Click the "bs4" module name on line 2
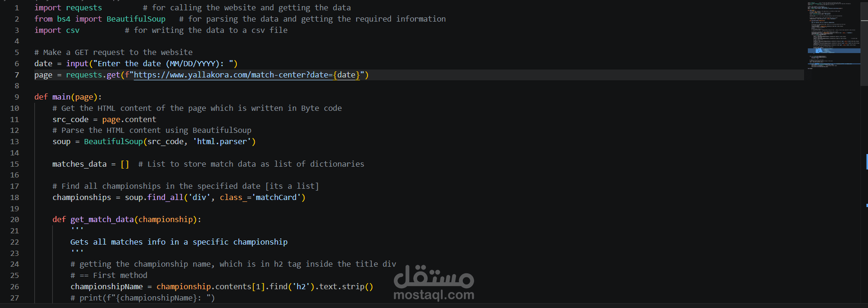868x308 pixels. (63, 19)
